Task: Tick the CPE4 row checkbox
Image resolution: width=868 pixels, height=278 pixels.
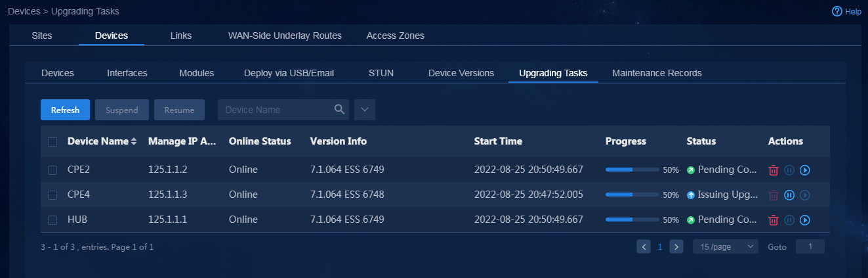Action: point(52,195)
